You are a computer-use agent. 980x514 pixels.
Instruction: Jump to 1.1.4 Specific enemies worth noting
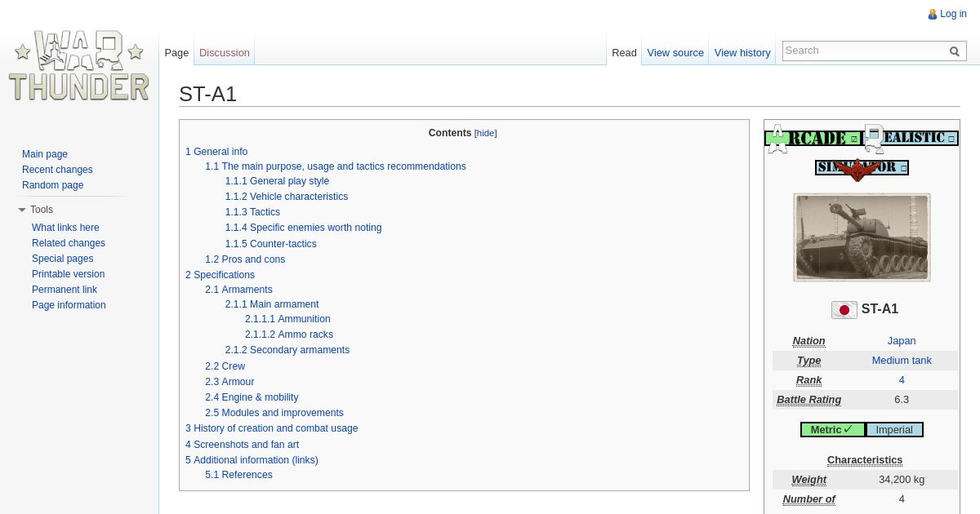303,228
